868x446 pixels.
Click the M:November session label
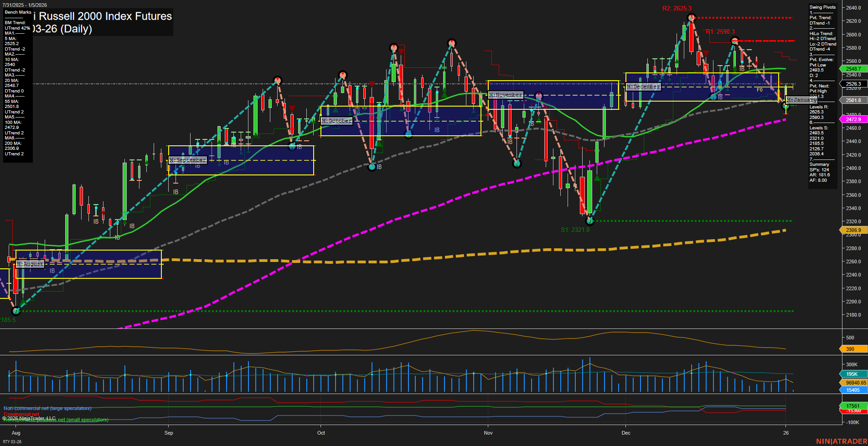[506, 95]
